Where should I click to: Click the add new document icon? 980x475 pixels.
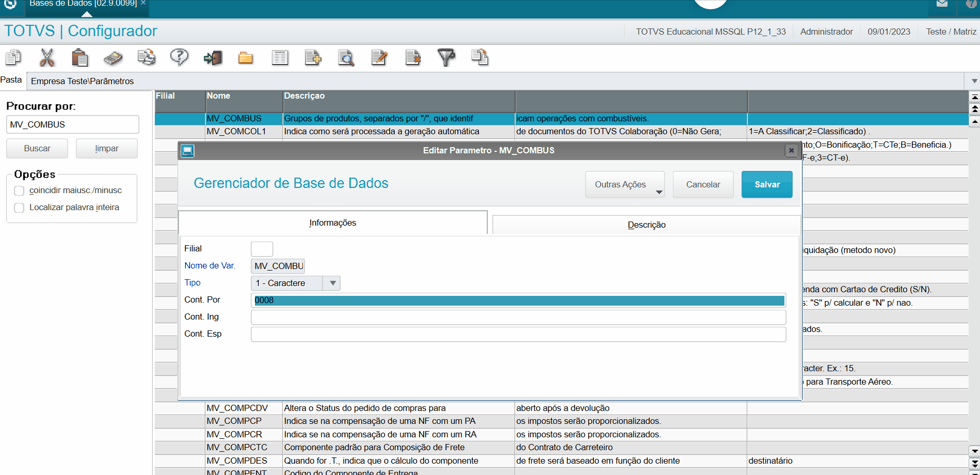point(313,57)
